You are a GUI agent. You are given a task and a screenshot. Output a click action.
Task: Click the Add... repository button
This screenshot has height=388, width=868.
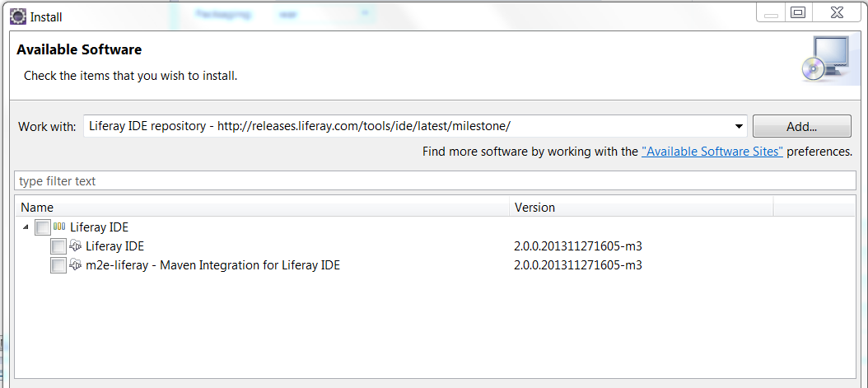tap(801, 126)
